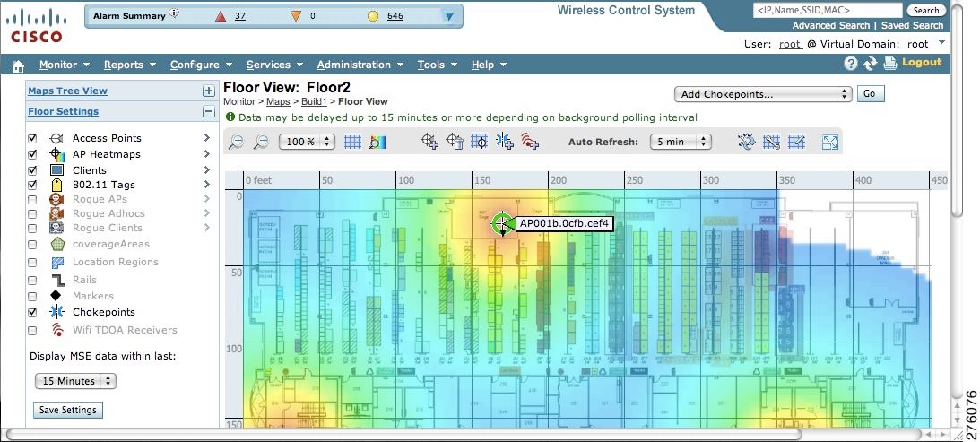Click the home icon in navigation bar
Screen dimensions: 980x442
[x=18, y=65]
